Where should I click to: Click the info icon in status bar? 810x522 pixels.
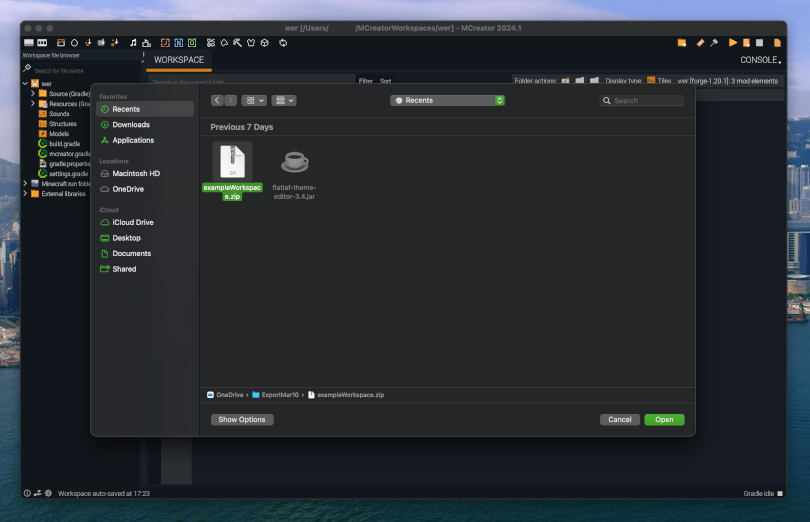tap(27, 494)
